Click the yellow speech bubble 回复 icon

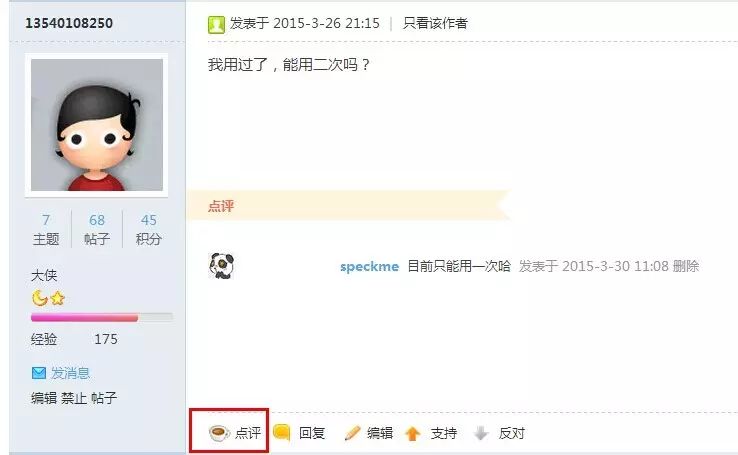tap(282, 432)
